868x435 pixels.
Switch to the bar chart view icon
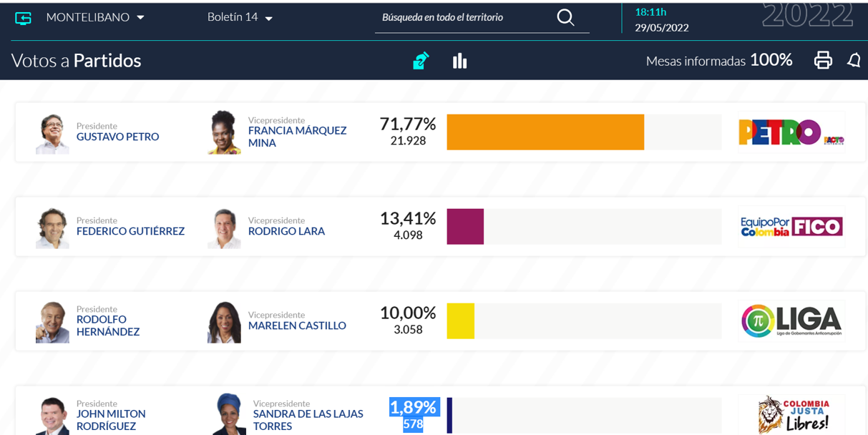[460, 61]
